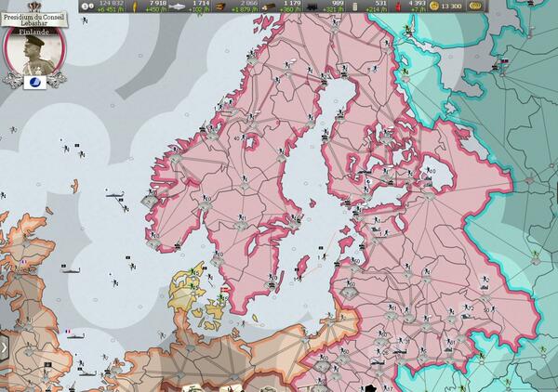Viewport: 558px width, 392px height.
Task: Click the 989 coal amount
Action: click(x=338, y=3)
